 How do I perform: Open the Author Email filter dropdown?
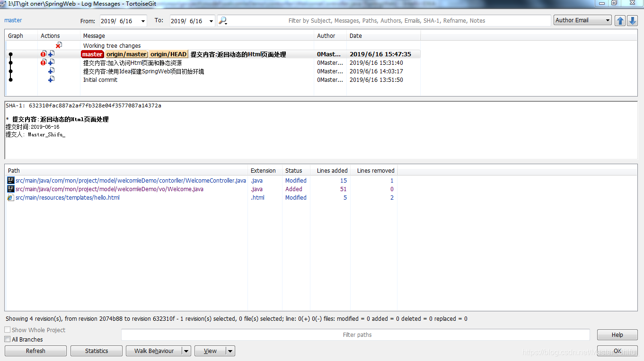[x=608, y=20]
